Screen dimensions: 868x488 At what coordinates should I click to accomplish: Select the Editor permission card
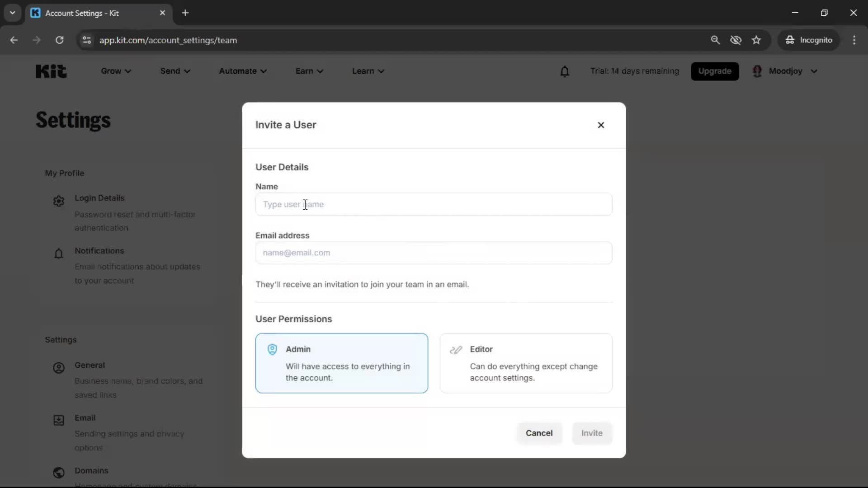coord(526,363)
